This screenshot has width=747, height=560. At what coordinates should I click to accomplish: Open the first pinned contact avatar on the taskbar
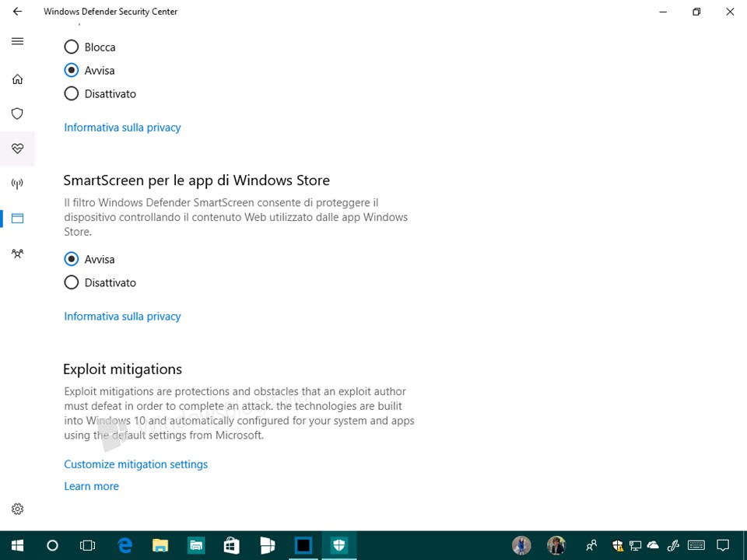point(521,546)
